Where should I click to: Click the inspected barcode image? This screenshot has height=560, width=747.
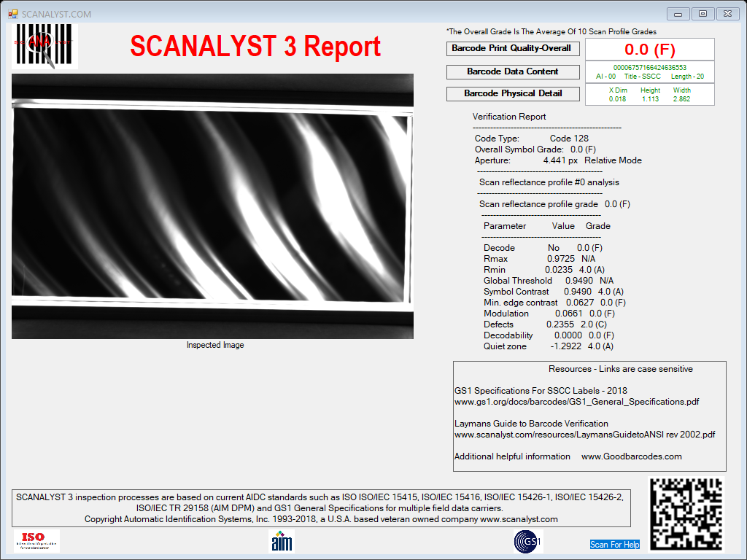tap(212, 206)
